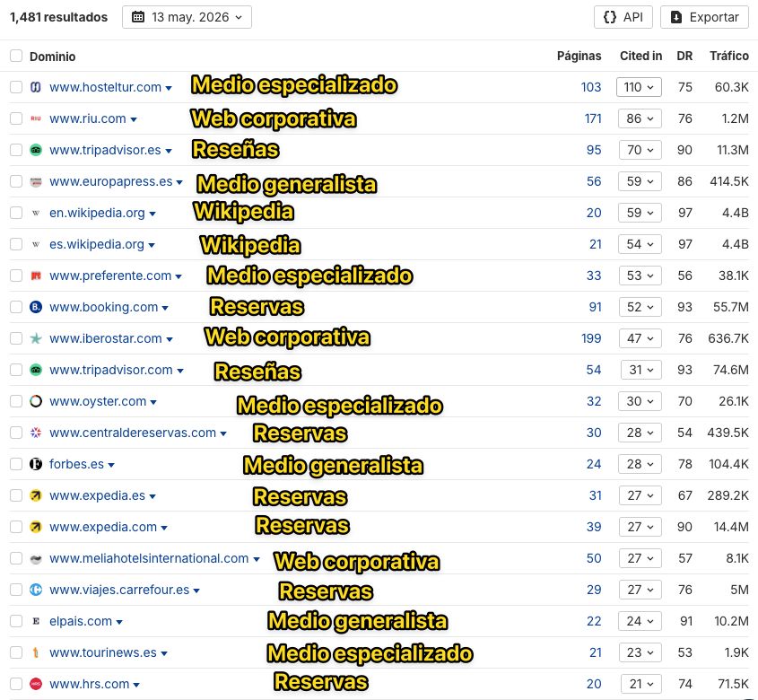Open the www.iberostar.com domain link
The width and height of the screenshot is (758, 700).
[105, 338]
